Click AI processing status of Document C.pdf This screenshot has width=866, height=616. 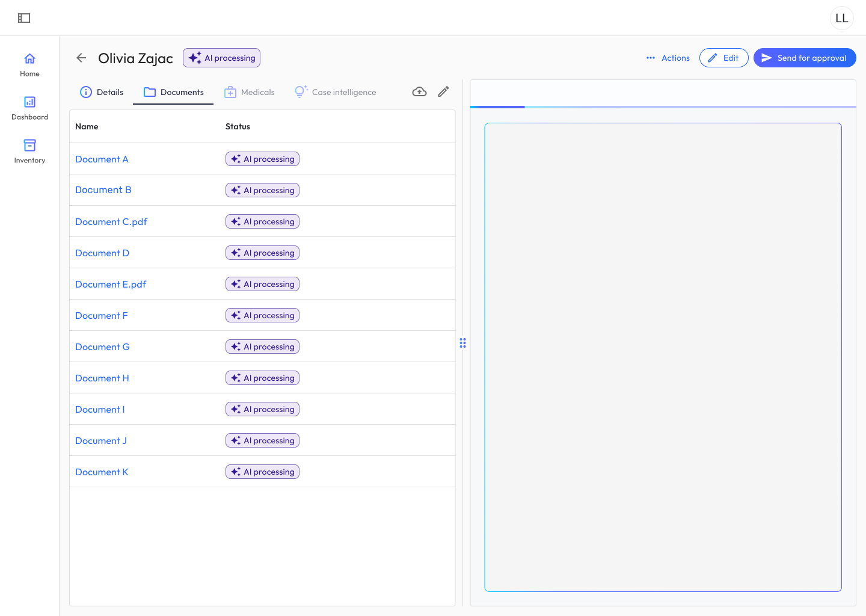(x=262, y=221)
